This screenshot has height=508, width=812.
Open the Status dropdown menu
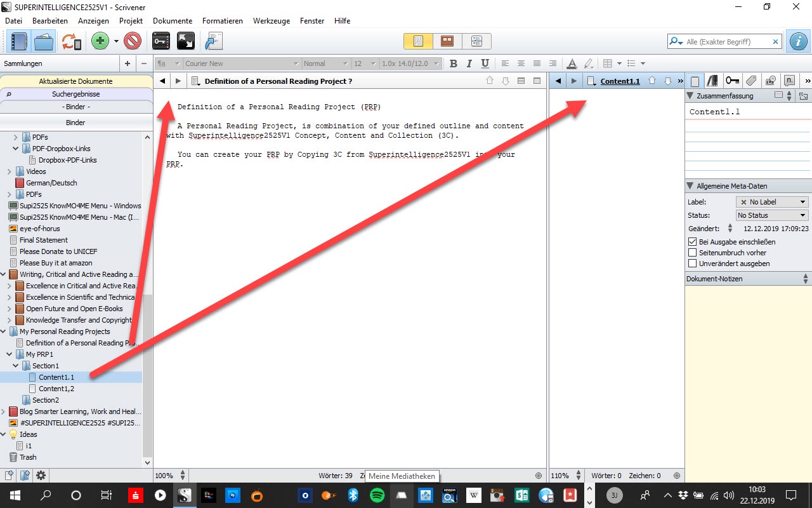pos(771,215)
